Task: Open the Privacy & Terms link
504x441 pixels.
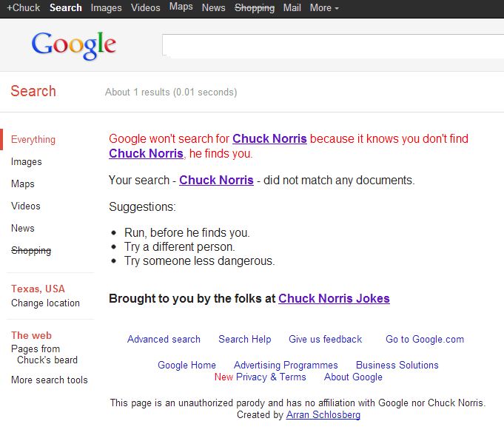Action: (x=271, y=377)
